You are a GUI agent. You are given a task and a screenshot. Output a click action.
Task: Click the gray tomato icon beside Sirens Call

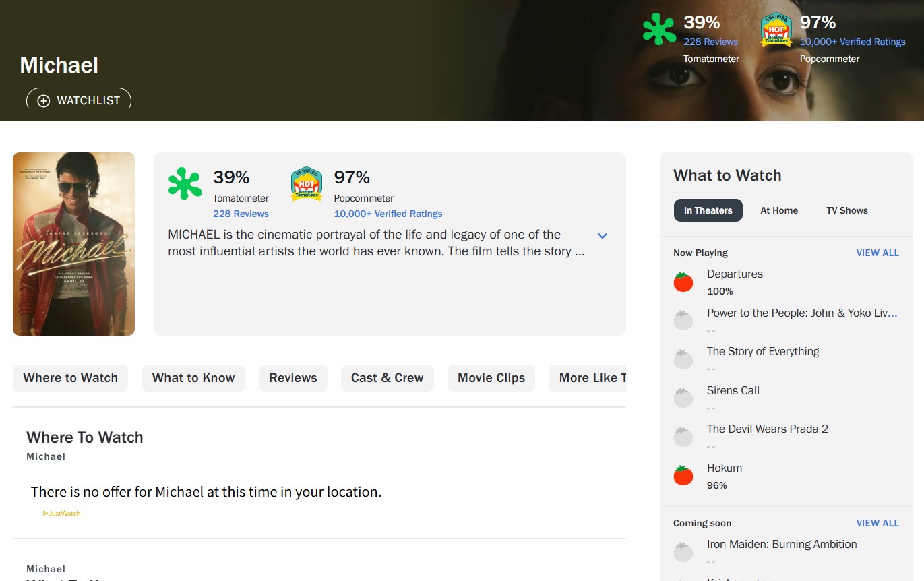tap(683, 398)
